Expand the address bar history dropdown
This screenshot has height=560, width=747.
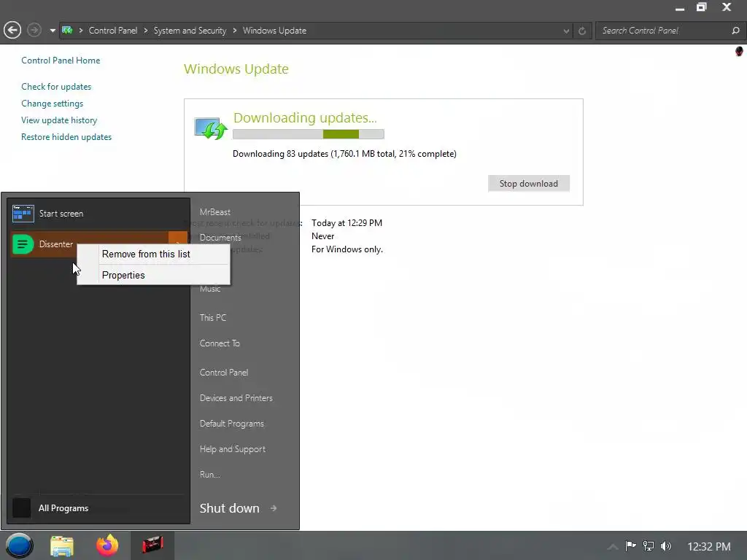(566, 31)
